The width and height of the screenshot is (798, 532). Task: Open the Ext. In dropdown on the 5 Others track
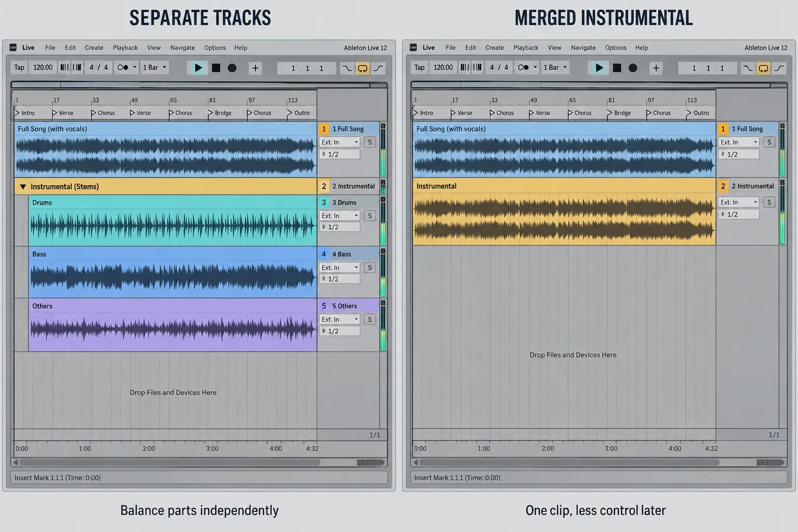pyautogui.click(x=340, y=320)
